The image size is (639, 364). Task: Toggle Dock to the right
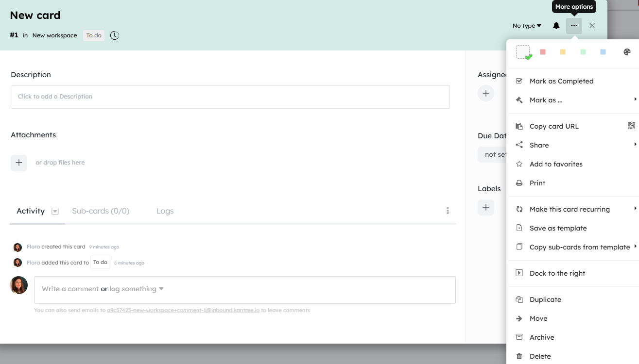(572, 273)
